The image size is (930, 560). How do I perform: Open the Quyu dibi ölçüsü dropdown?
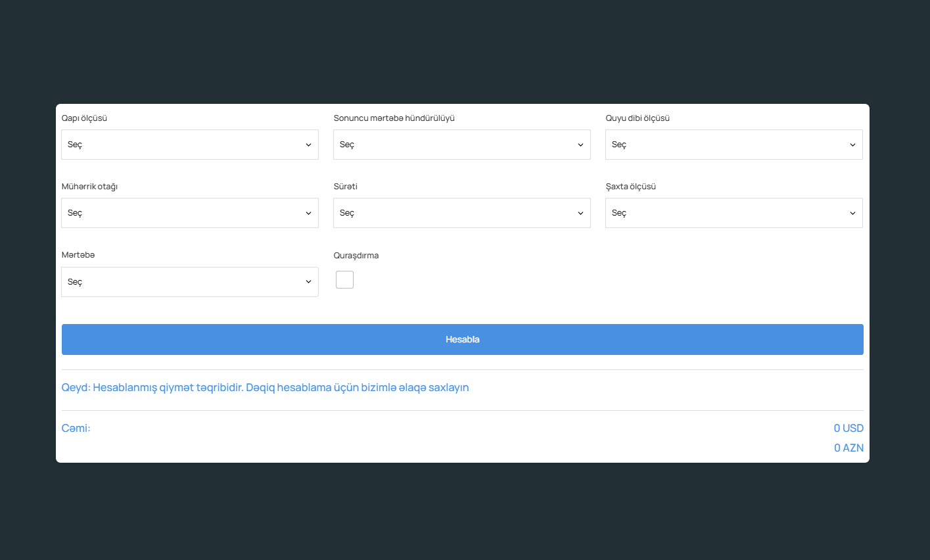click(x=733, y=145)
